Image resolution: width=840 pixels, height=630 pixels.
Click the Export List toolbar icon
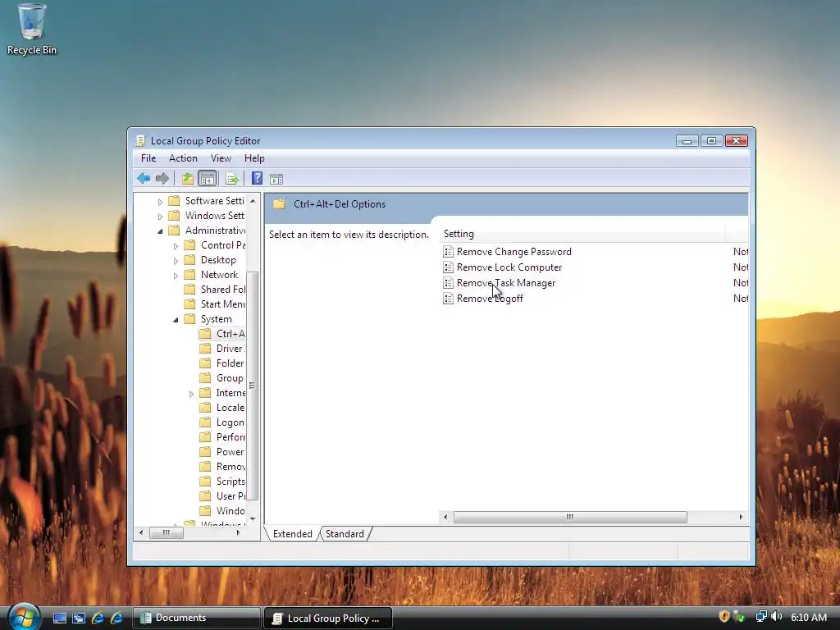click(232, 178)
